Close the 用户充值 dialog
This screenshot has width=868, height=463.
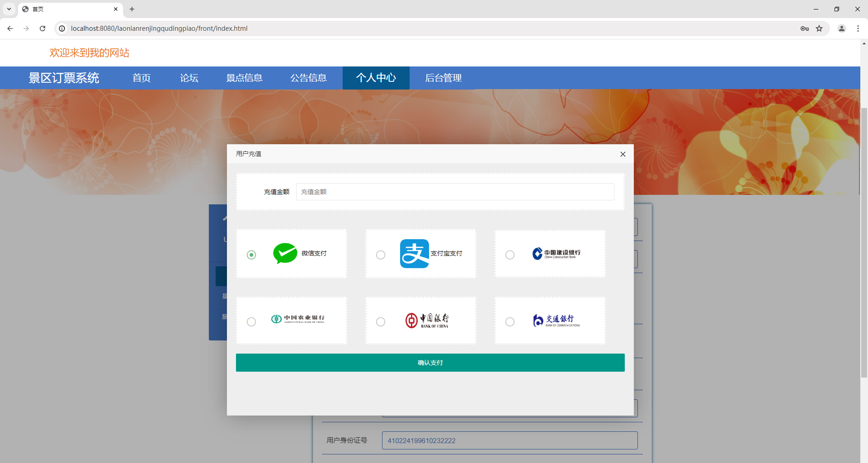(x=623, y=154)
